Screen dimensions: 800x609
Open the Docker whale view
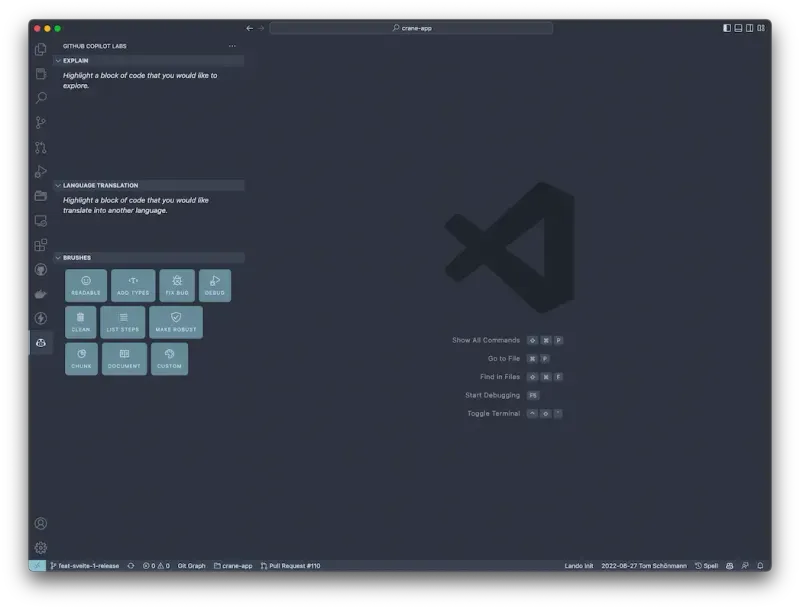pos(41,294)
